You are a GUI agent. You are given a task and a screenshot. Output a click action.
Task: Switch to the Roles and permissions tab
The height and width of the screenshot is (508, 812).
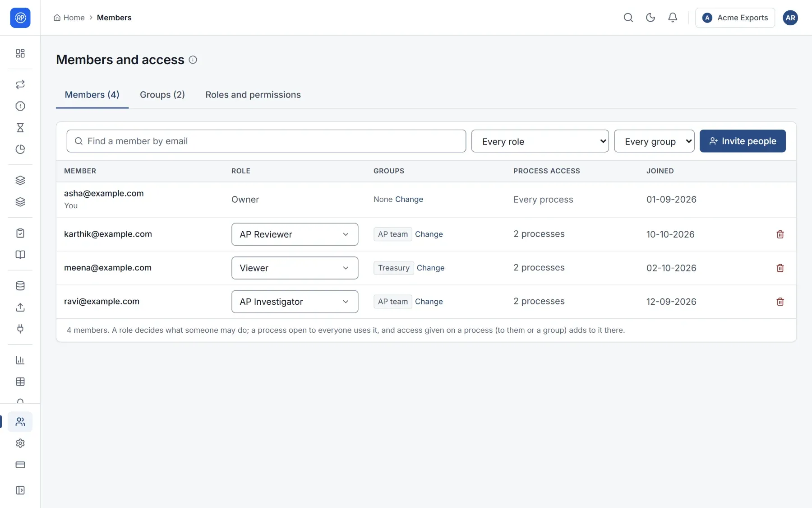[x=253, y=95]
